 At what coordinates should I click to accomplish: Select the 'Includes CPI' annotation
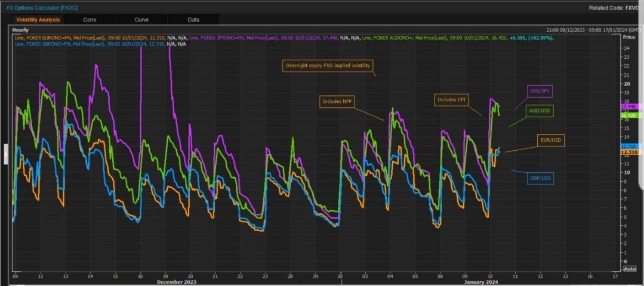pyautogui.click(x=451, y=100)
